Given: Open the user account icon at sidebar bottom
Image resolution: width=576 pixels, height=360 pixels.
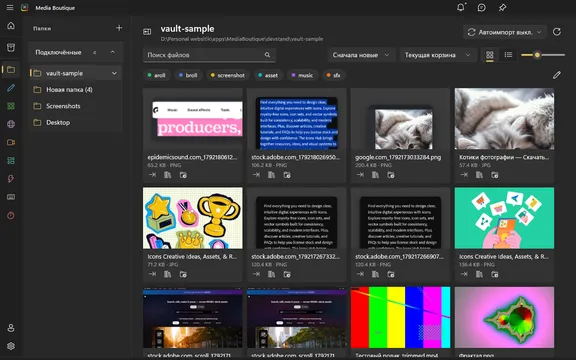Looking at the screenshot, I should tap(11, 328).
